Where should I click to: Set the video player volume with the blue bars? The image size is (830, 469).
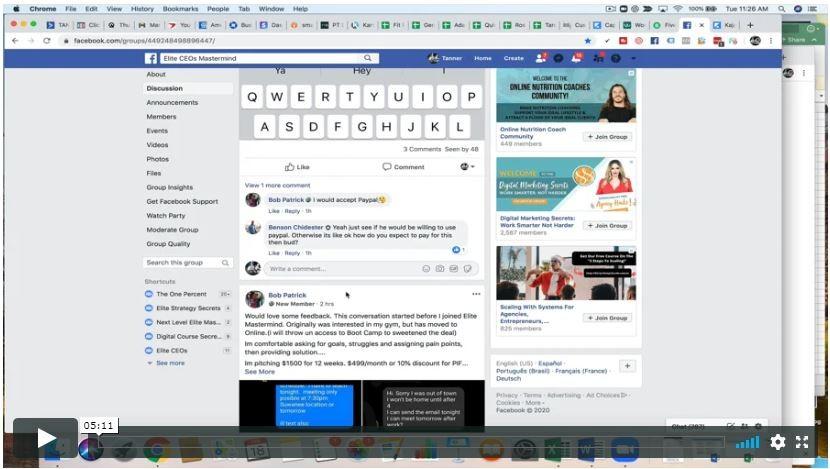(x=748, y=441)
